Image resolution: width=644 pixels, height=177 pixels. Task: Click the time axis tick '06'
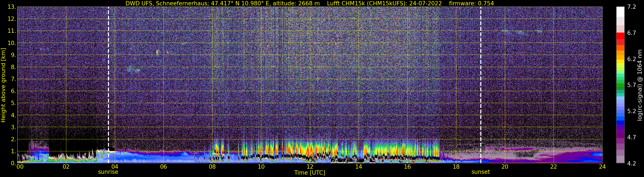coord(164,167)
